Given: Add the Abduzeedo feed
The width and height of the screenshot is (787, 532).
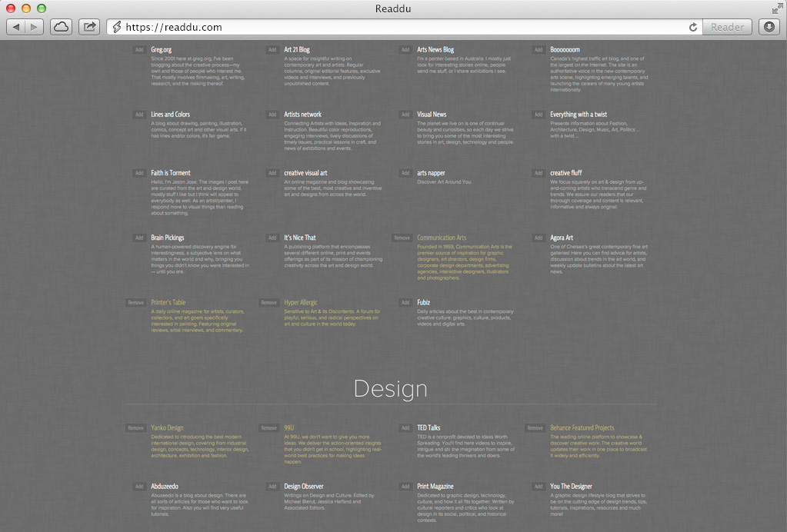Looking at the screenshot, I should [x=139, y=487].
